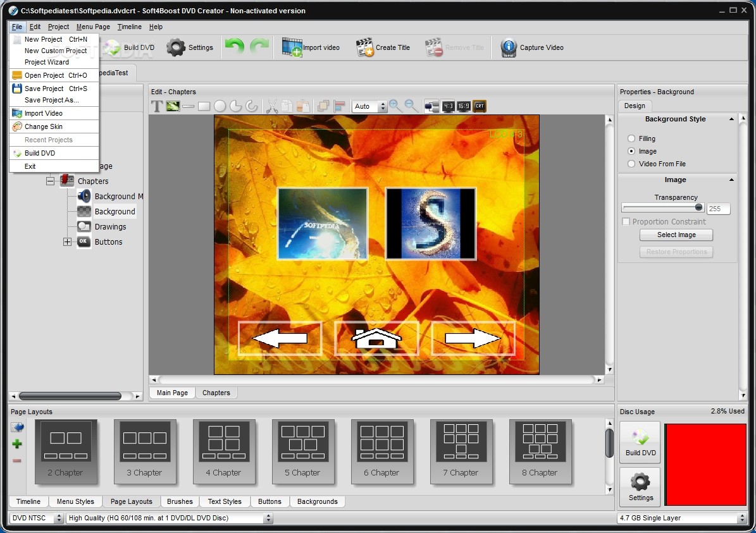Click the Copy icon in editor toolbar
The image size is (756, 533).
(x=287, y=106)
